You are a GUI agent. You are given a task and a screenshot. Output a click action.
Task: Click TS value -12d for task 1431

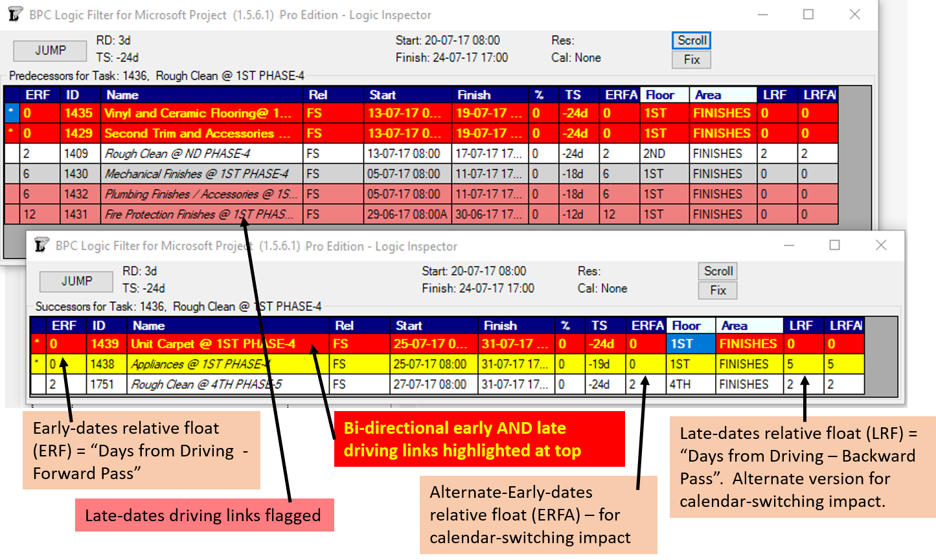coord(580,214)
